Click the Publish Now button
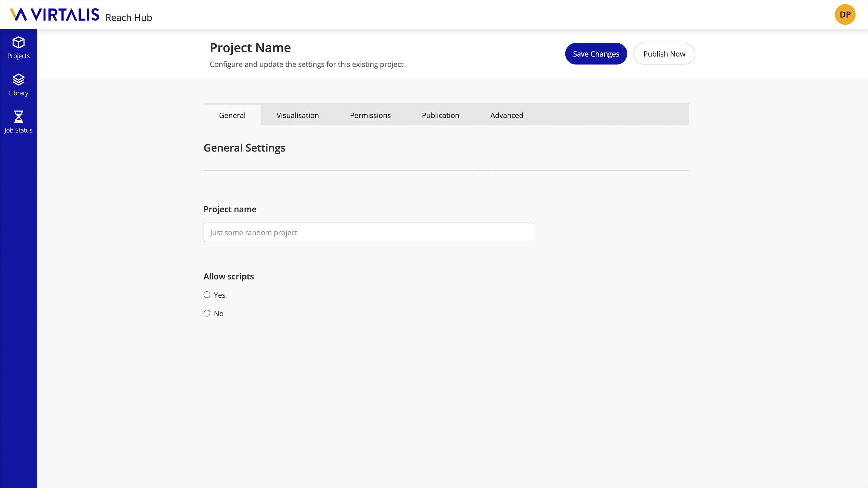The width and height of the screenshot is (868, 488). (x=664, y=54)
